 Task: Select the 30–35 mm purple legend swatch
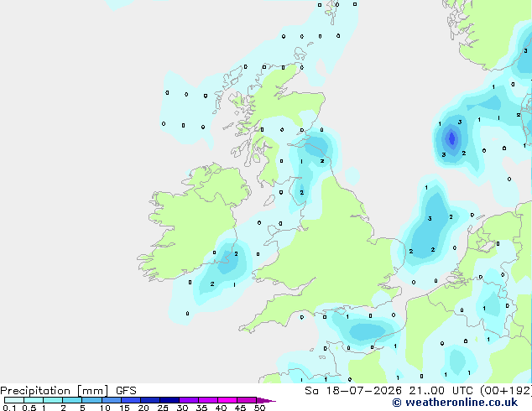pos(188,400)
